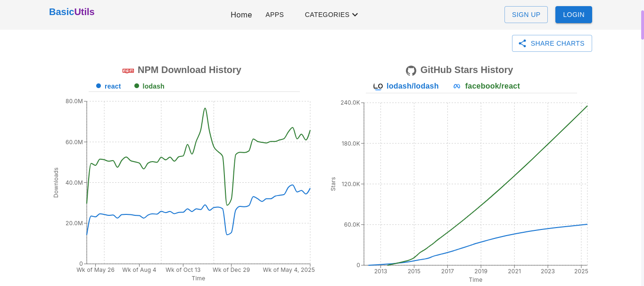The height and width of the screenshot is (286, 644).
Task: Click the 20.0M y-axis label
Action: pos(74,223)
